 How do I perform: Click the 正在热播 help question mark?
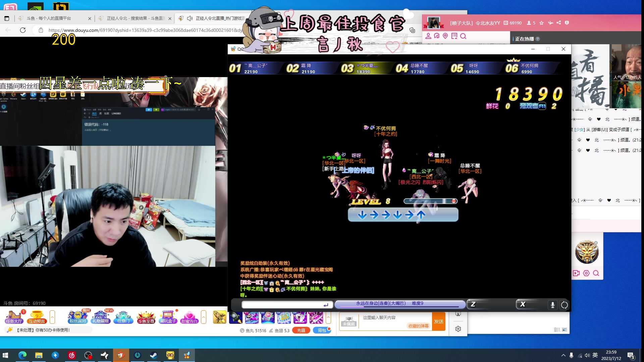[538, 39]
